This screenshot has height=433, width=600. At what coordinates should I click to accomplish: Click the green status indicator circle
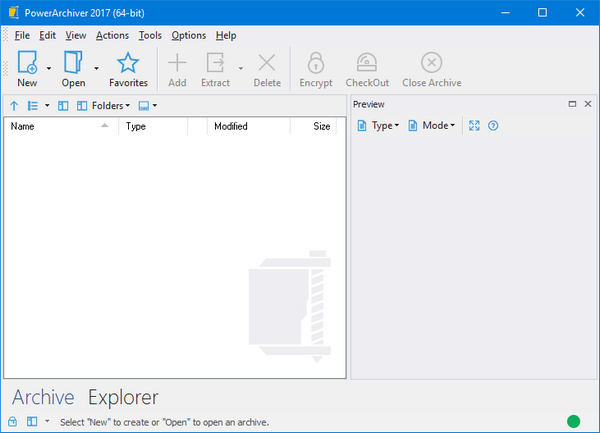click(574, 422)
